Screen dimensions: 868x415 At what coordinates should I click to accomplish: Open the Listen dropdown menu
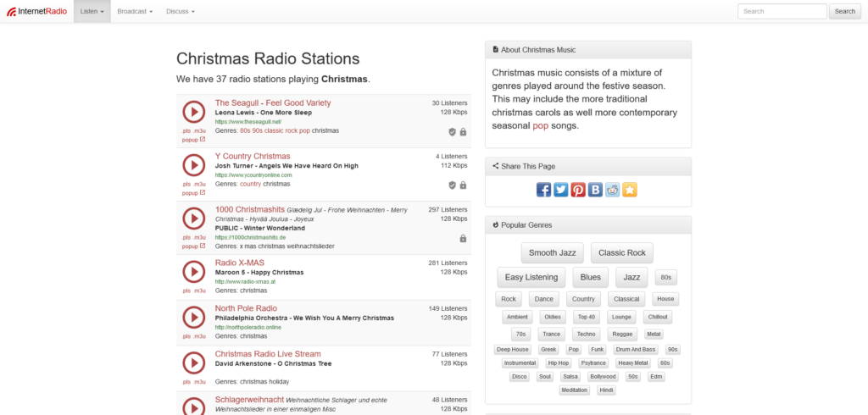92,11
